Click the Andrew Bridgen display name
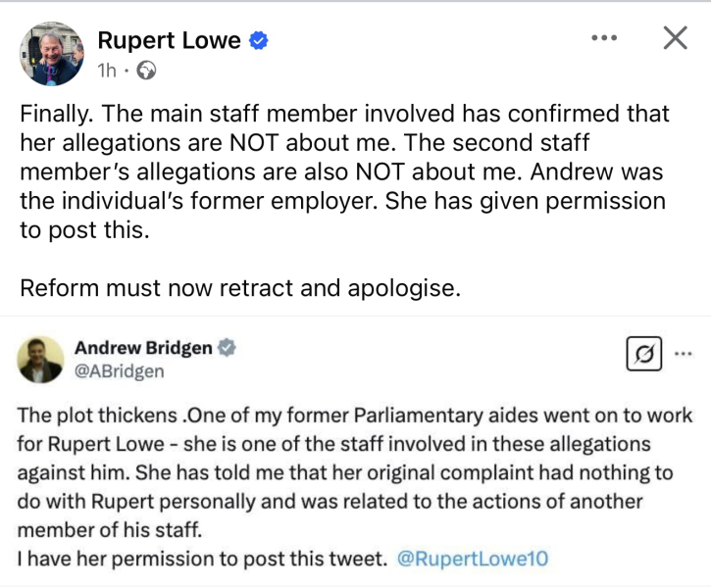 143,348
